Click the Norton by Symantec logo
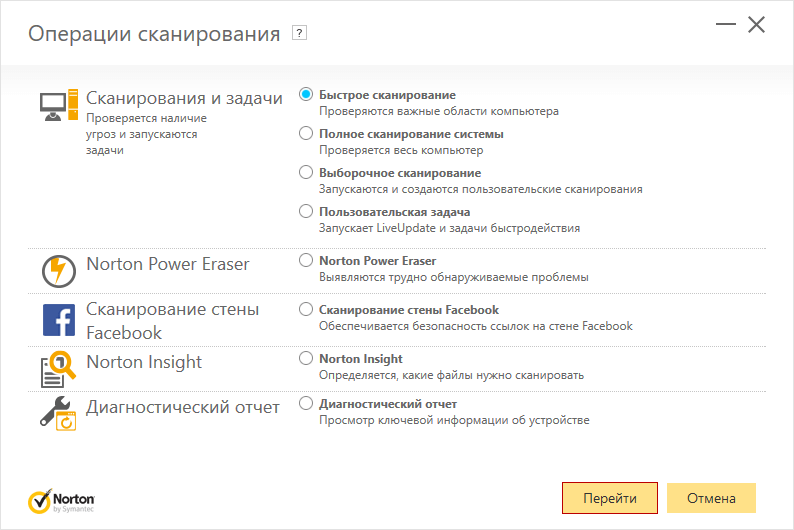 click(x=61, y=501)
